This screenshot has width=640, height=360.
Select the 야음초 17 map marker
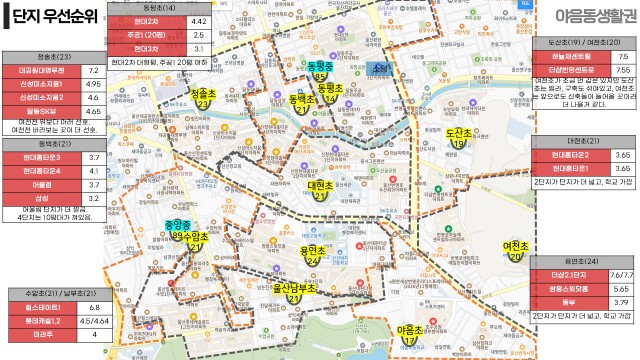(x=409, y=335)
